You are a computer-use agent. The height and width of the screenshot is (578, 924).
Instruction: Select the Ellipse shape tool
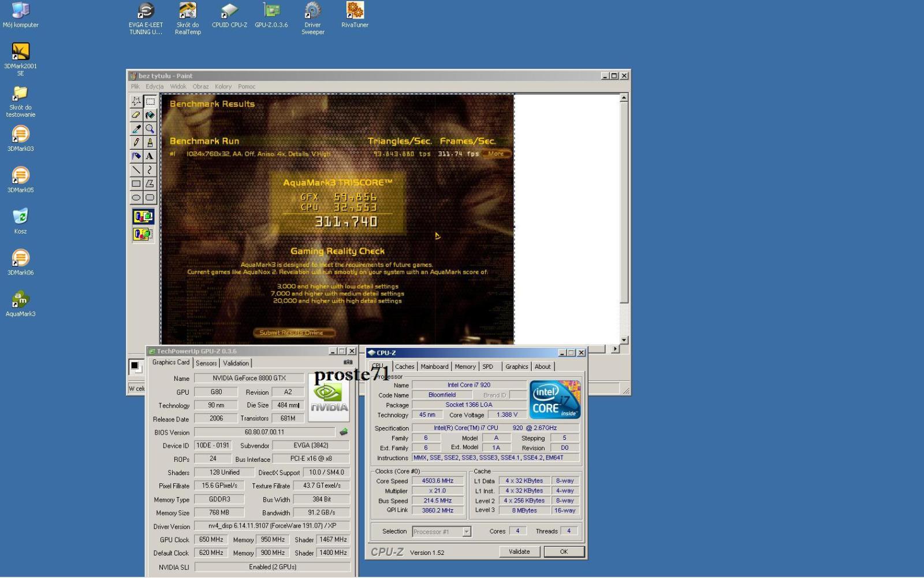136,198
